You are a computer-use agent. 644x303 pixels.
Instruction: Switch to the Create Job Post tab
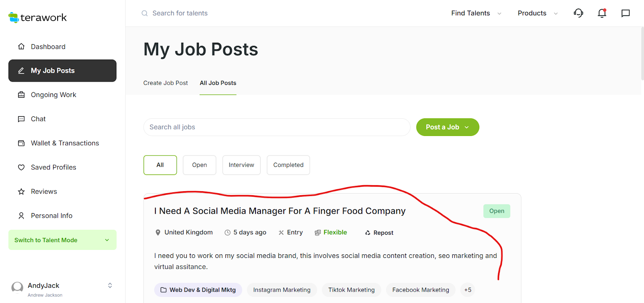pos(165,83)
